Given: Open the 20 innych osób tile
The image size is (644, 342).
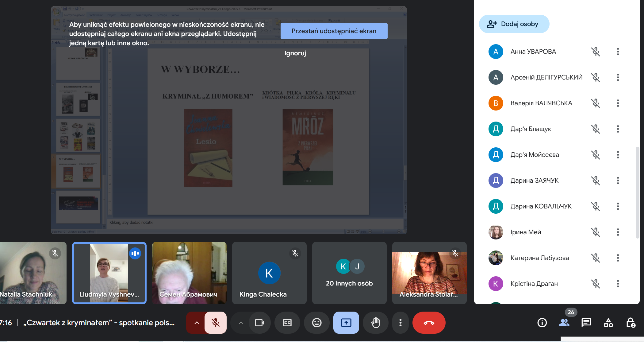Looking at the screenshot, I should pyautogui.click(x=349, y=273).
